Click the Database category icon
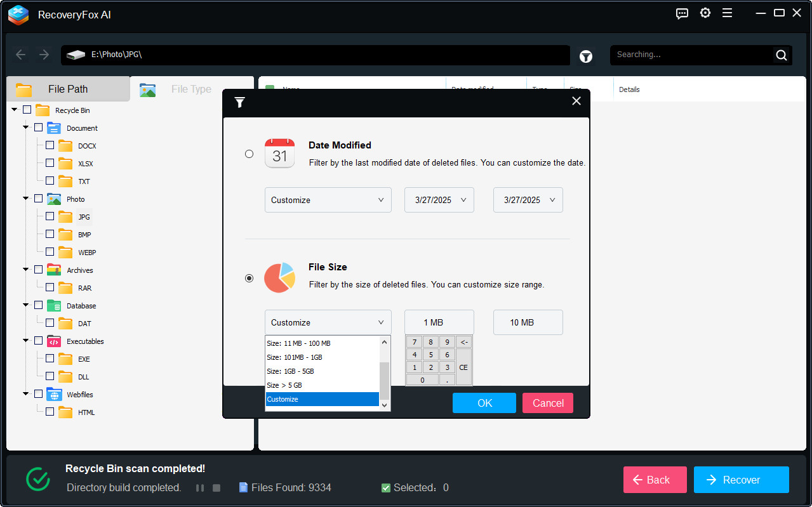 coord(54,305)
